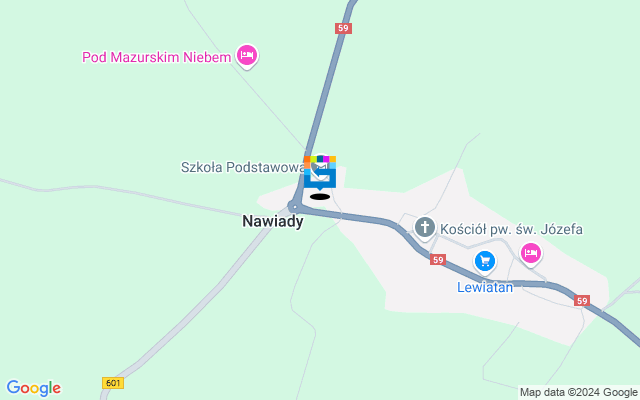
Task: Click the black oval shadow under the marker
Action: [320, 197]
